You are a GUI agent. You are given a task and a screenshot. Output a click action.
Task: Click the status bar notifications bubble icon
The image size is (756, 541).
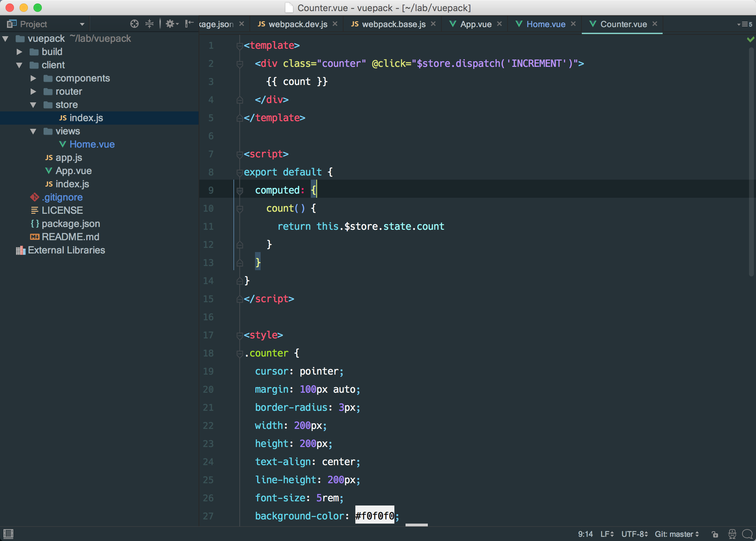(x=747, y=534)
